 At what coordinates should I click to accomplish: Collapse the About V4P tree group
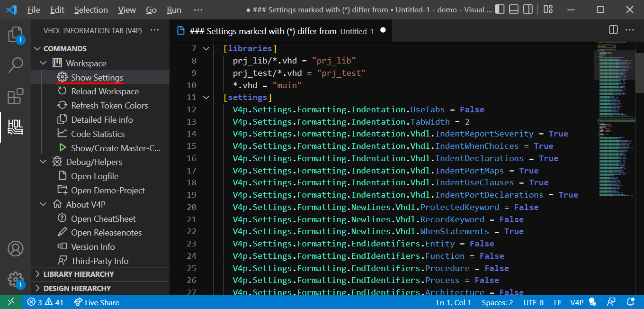click(x=44, y=204)
